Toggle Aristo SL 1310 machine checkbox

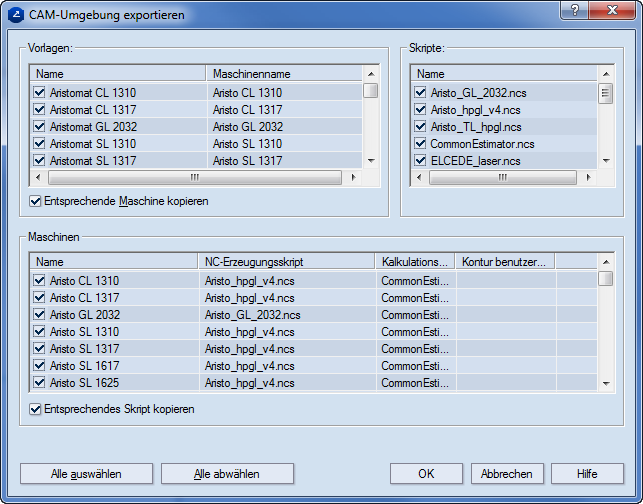[x=39, y=331]
